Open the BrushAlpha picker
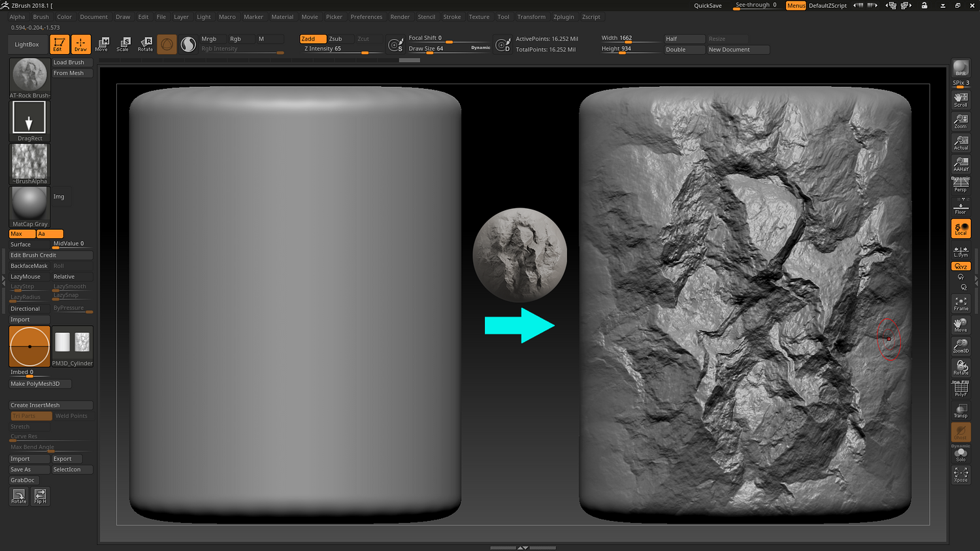 pyautogui.click(x=29, y=163)
